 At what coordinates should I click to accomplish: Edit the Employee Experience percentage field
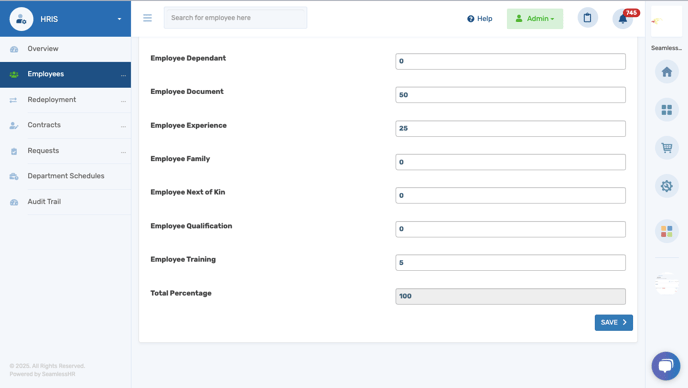tap(510, 129)
